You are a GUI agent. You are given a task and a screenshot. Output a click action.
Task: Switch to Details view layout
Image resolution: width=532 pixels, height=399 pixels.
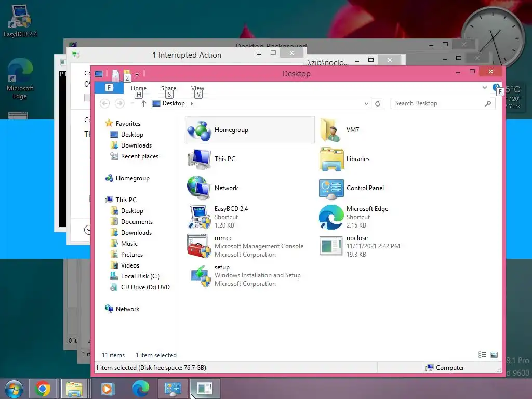[x=482, y=355]
